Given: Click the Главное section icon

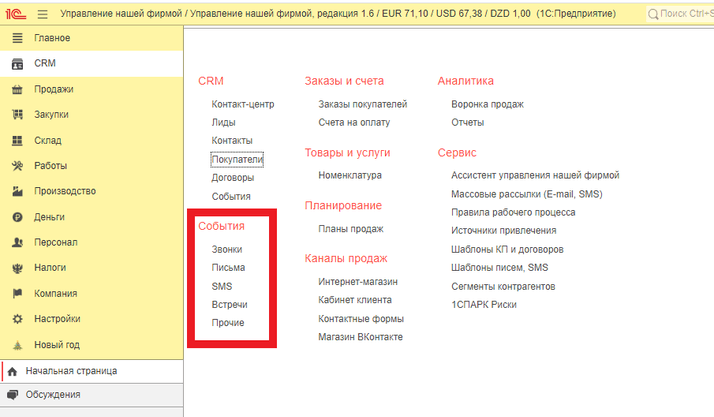Looking at the screenshot, I should pos(17,38).
